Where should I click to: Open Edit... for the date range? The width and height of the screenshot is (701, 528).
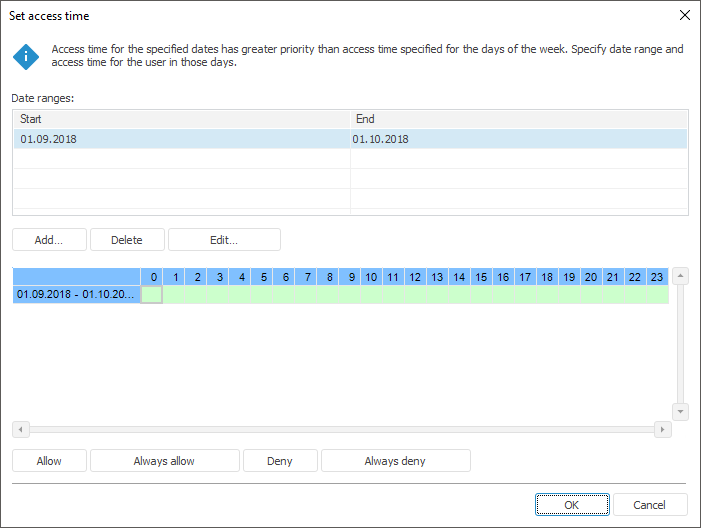coord(224,240)
